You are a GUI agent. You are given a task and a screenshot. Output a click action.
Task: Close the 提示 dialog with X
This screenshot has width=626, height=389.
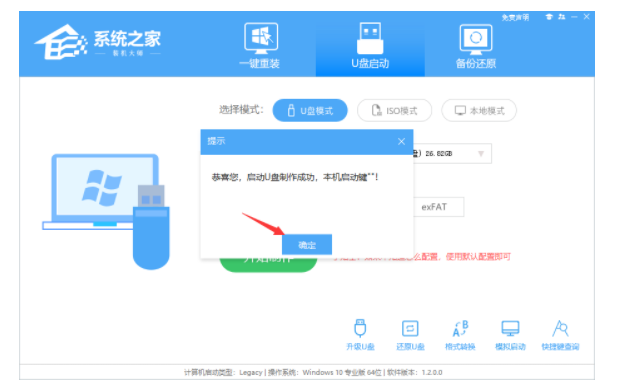(x=401, y=141)
